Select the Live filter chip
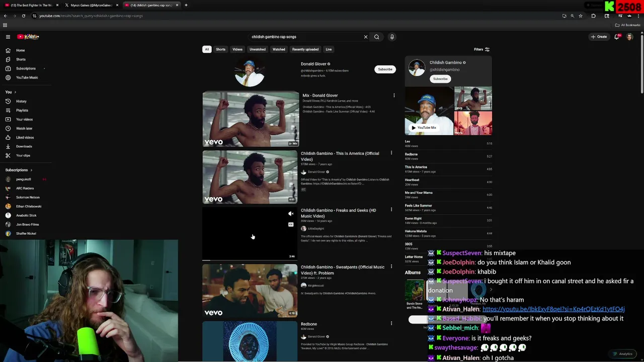This screenshot has height=362, width=644. tap(329, 49)
